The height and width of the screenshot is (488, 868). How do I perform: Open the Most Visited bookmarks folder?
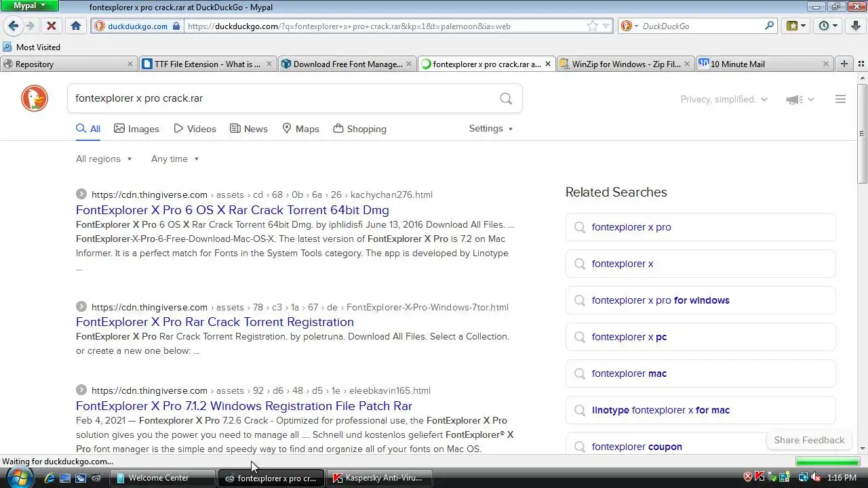pos(31,47)
